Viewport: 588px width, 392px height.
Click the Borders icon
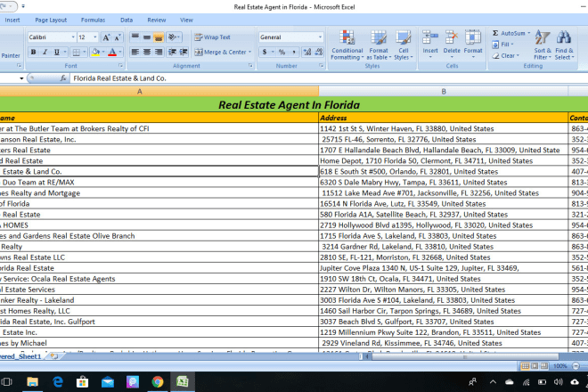[x=76, y=53]
